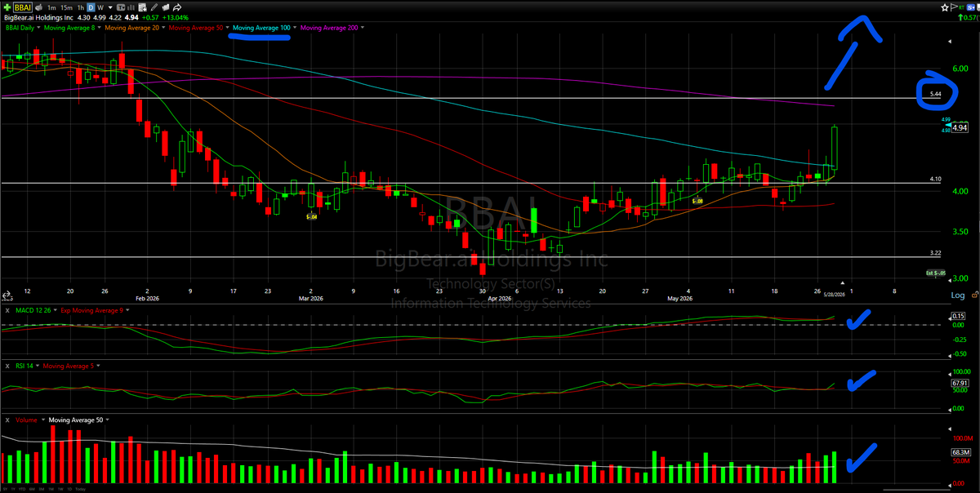Click the volume Moving Average 50 label
Screen dimensions: 980x493
75,420
